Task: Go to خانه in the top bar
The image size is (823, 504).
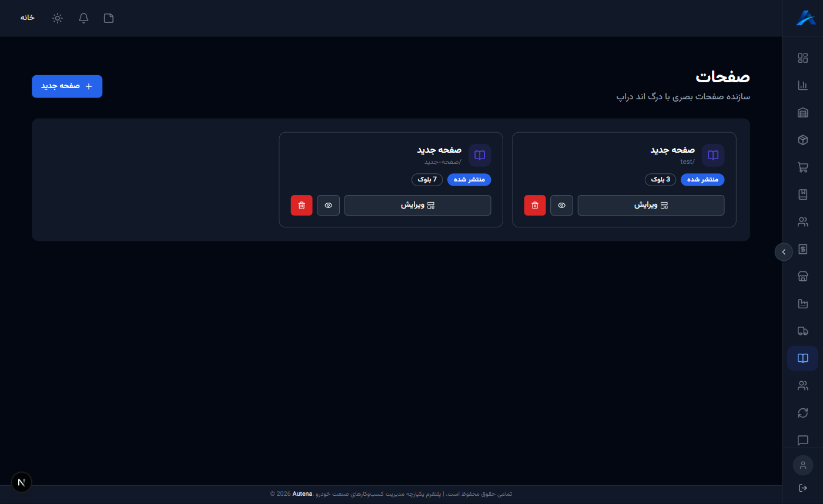Action: (28, 18)
